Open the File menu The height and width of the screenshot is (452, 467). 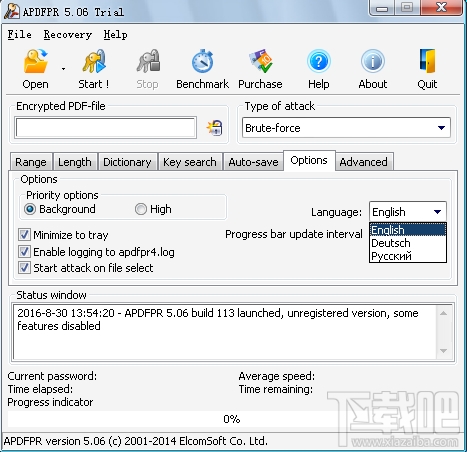click(x=19, y=34)
